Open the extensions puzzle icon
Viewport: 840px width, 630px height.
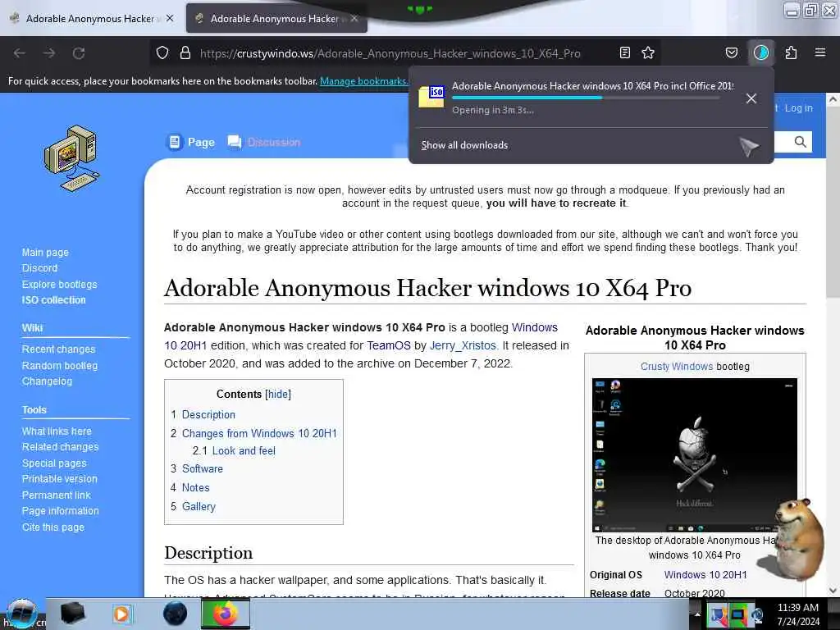coord(791,52)
